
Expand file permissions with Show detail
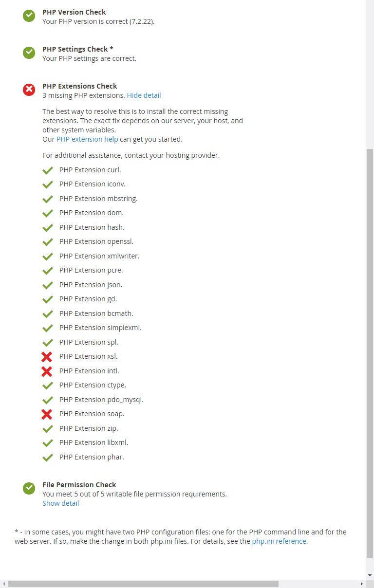pos(60,503)
